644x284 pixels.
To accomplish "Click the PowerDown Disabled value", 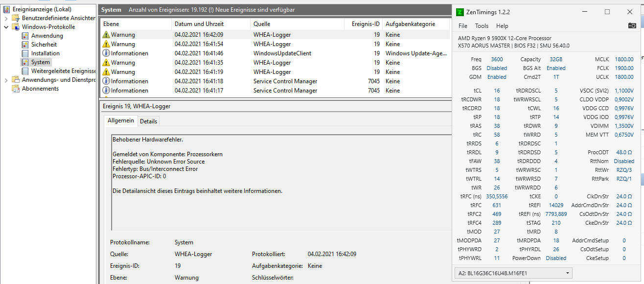I will click(556, 258).
